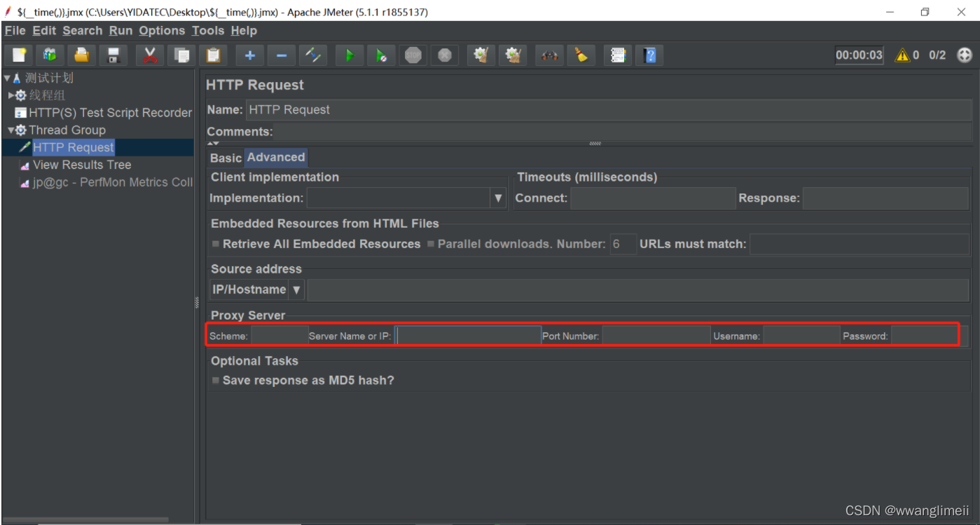The image size is (980, 525).
Task: Select View Results Tree in the tree
Action: (x=82, y=165)
